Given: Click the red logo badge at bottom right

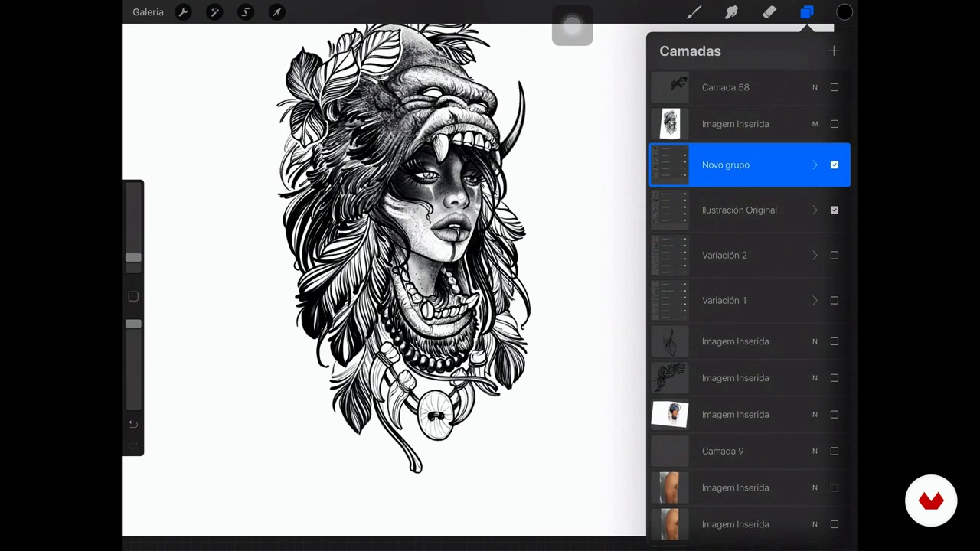Looking at the screenshot, I should pos(931,501).
